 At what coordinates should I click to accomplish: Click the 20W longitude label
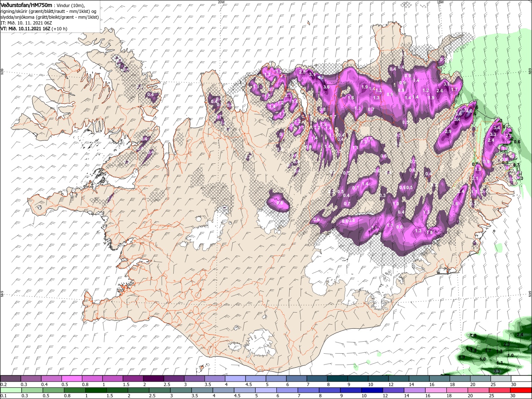click(221, 2)
